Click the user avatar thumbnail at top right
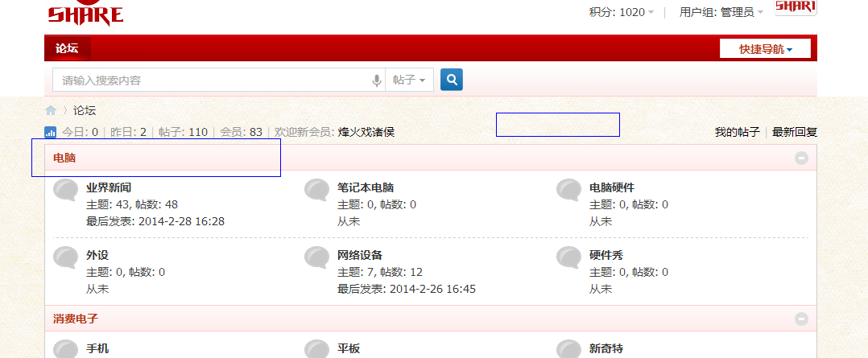The width and height of the screenshot is (868, 358). [x=796, y=7]
